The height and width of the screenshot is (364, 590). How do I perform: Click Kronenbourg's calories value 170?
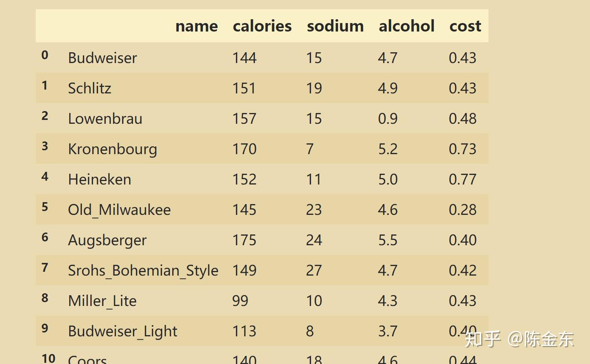click(244, 149)
